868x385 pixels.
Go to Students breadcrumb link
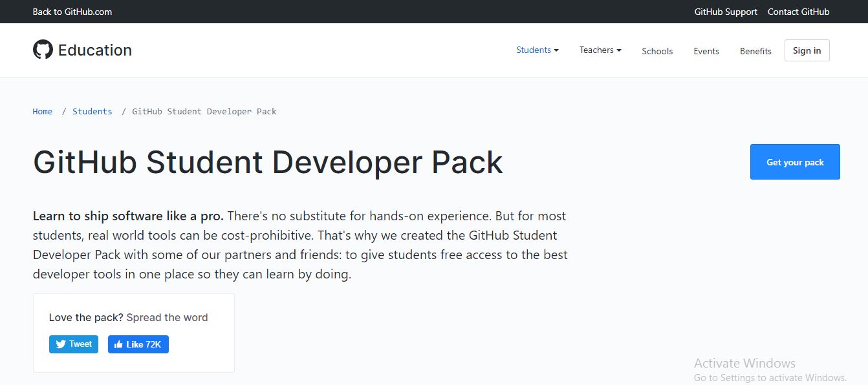92,111
